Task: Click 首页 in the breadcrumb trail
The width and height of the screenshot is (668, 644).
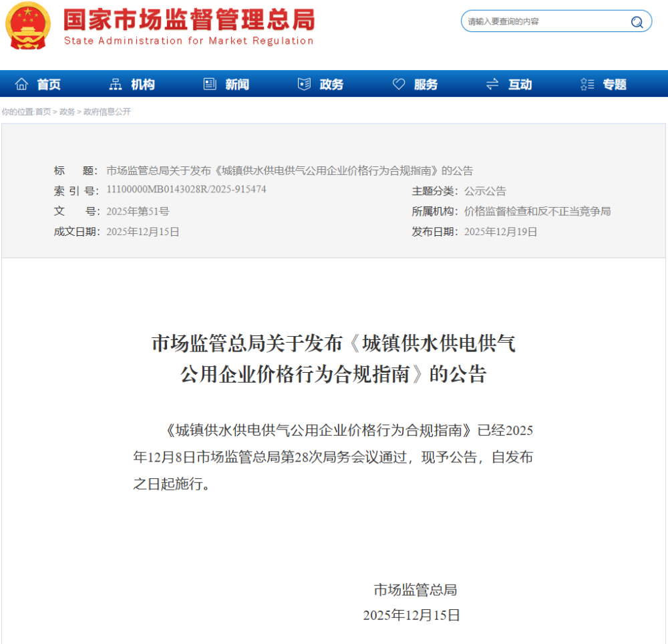Action: pyautogui.click(x=43, y=112)
